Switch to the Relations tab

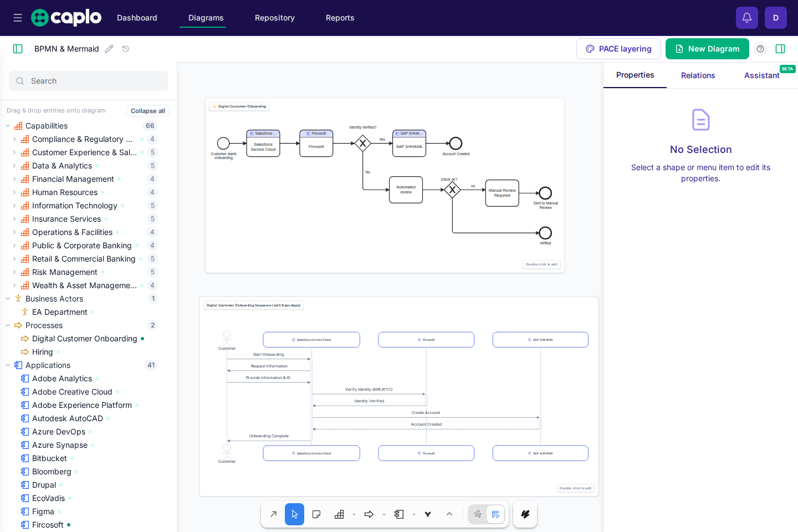(698, 75)
